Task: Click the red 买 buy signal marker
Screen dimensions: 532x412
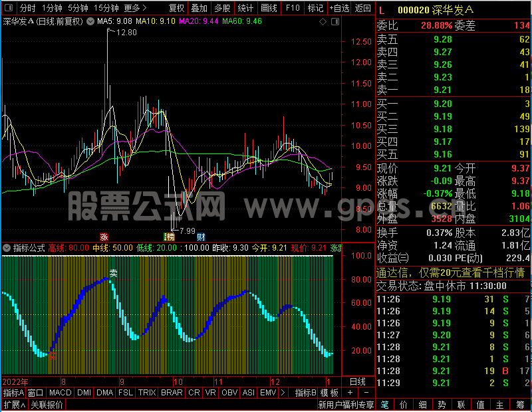Action: (53, 356)
